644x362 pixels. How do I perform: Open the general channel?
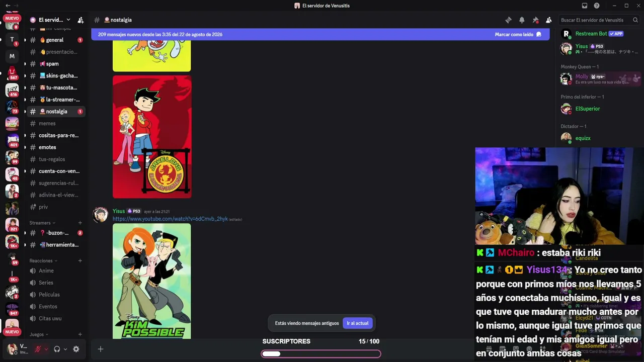[56, 40]
